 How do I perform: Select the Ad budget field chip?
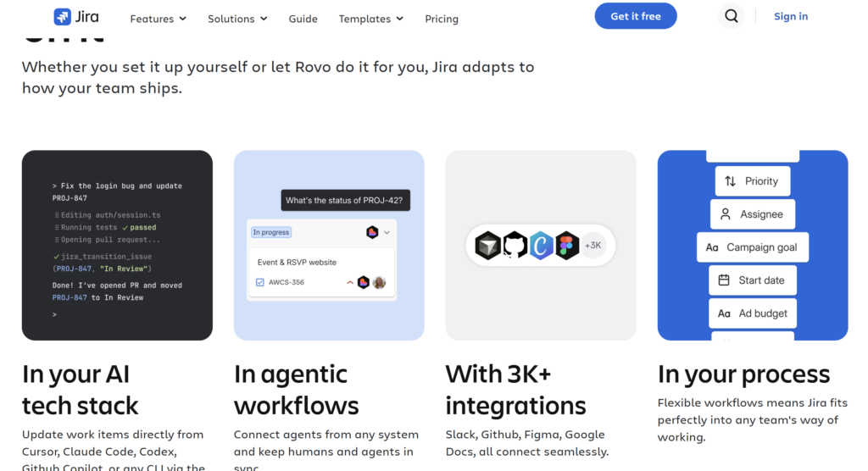coord(753,313)
